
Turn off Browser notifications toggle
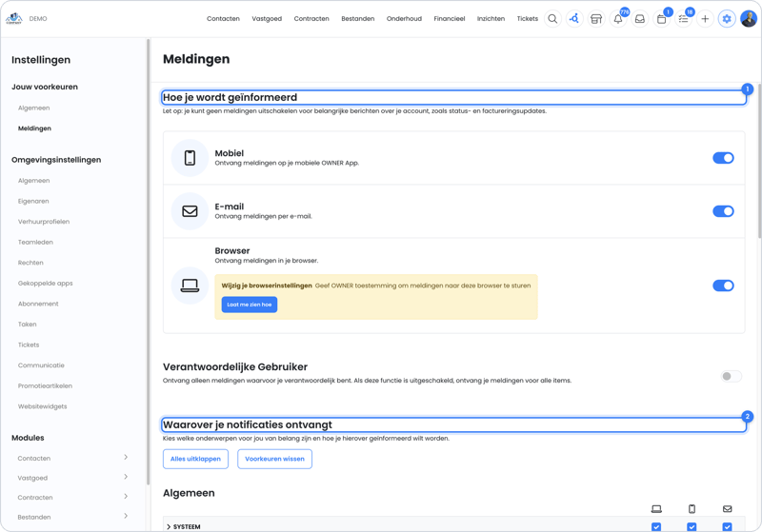point(723,286)
